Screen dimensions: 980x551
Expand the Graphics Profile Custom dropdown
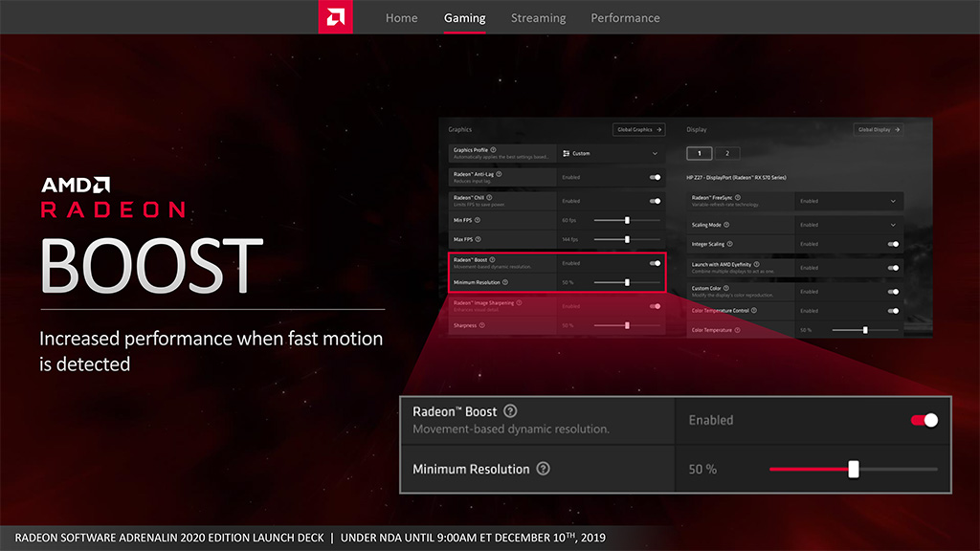[611, 154]
